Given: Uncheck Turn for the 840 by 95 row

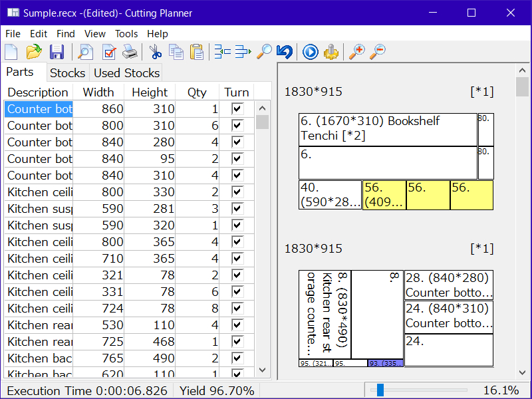Looking at the screenshot, I should (x=237, y=159).
